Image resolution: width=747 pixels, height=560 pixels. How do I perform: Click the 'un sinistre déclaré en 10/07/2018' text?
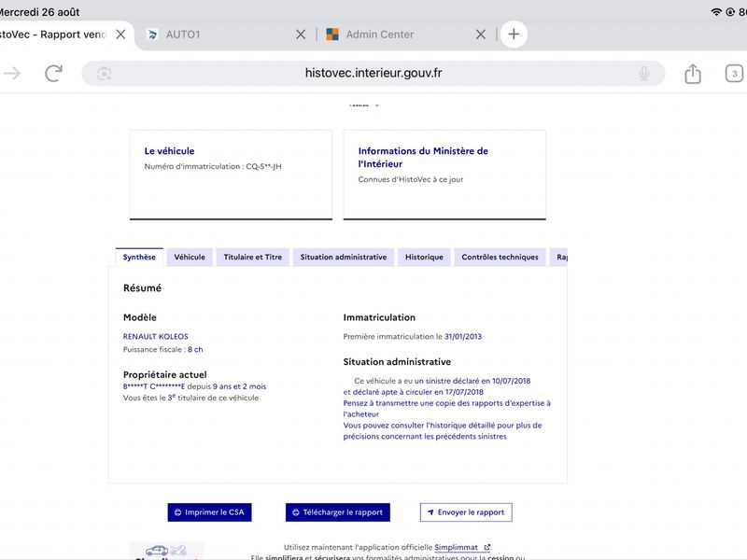point(472,381)
